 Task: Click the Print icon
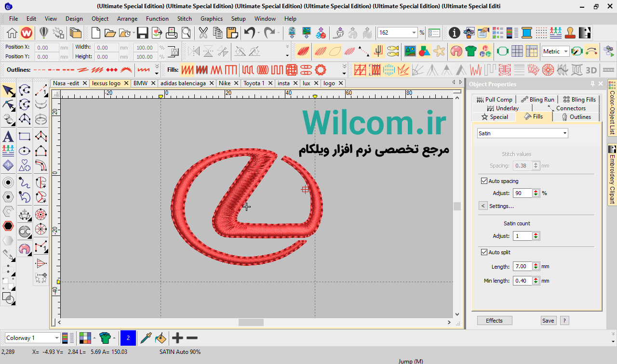point(172,33)
